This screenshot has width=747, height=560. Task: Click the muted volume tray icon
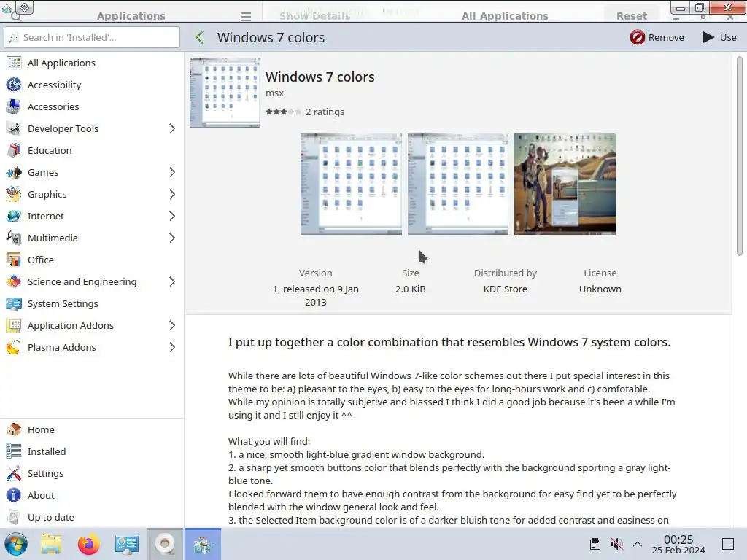point(617,544)
